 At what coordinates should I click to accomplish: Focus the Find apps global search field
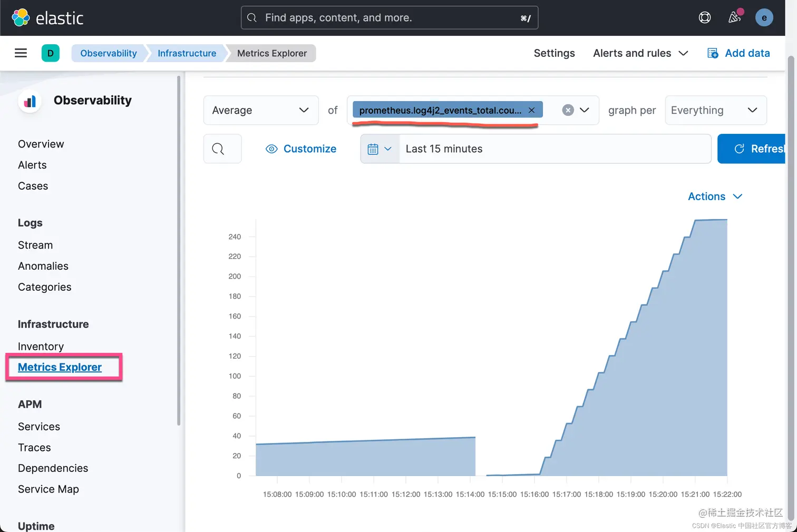pyautogui.click(x=390, y=18)
